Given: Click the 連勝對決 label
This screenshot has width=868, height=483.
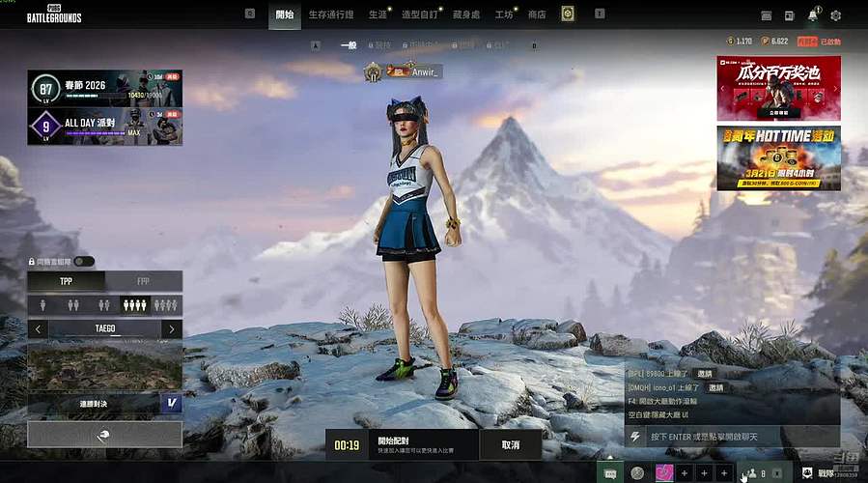Looking at the screenshot, I should click(94, 404).
